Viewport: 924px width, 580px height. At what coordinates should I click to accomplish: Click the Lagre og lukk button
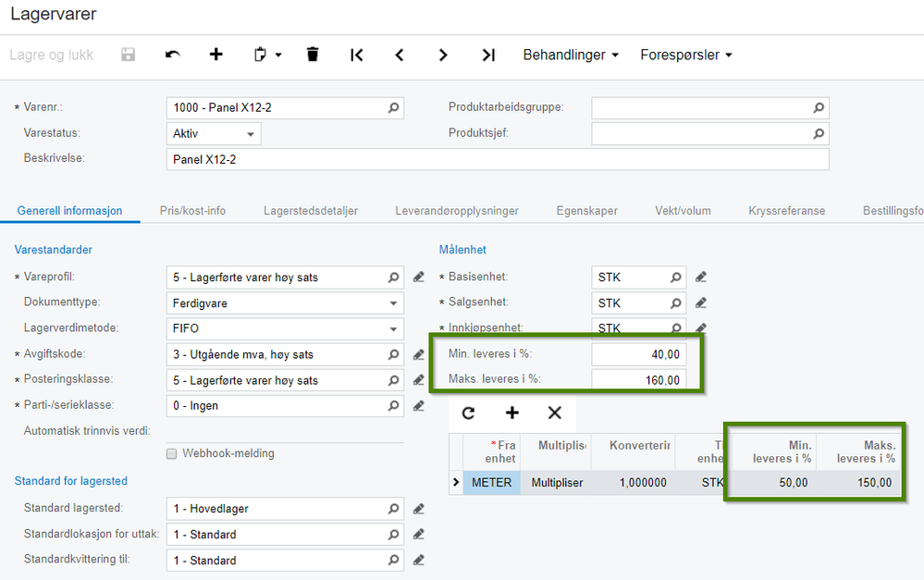click(52, 56)
